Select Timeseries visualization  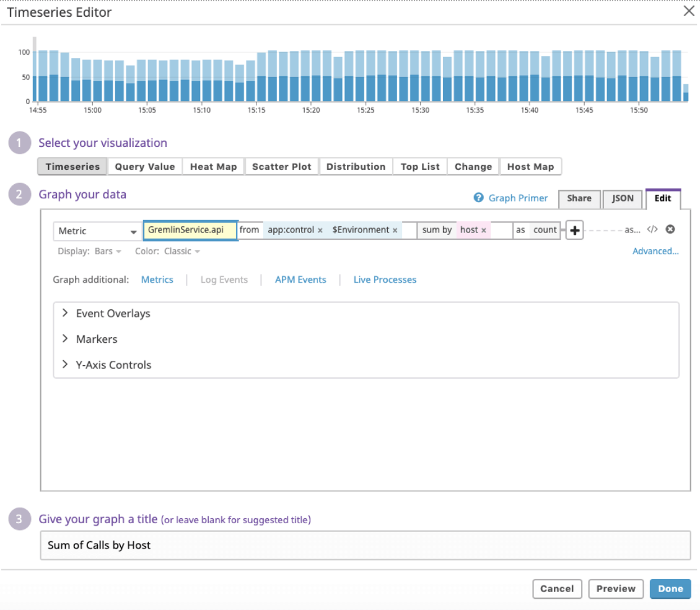(x=72, y=167)
